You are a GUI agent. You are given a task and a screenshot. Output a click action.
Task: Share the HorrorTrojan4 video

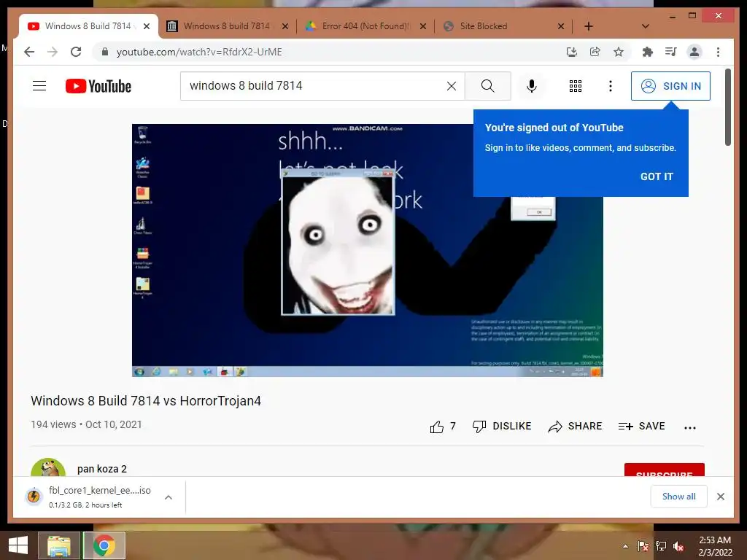click(x=575, y=426)
